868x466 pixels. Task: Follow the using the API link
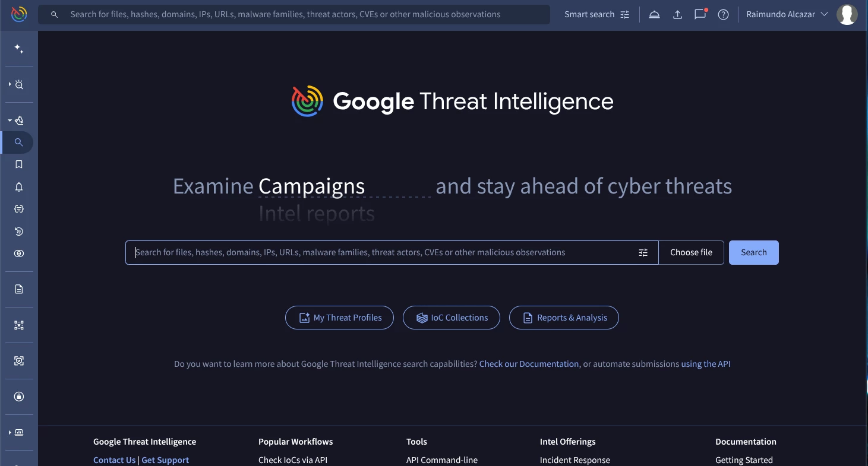[x=706, y=364]
